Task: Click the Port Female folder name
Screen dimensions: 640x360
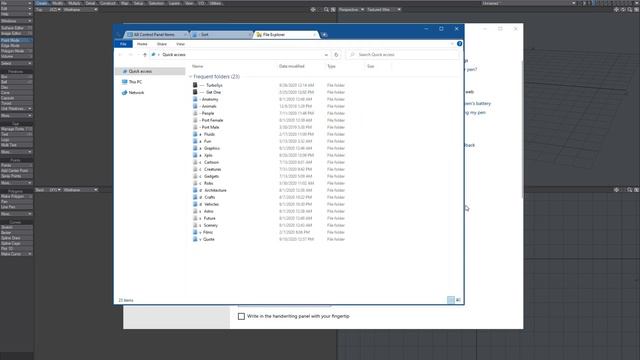Action: pyautogui.click(x=212, y=120)
